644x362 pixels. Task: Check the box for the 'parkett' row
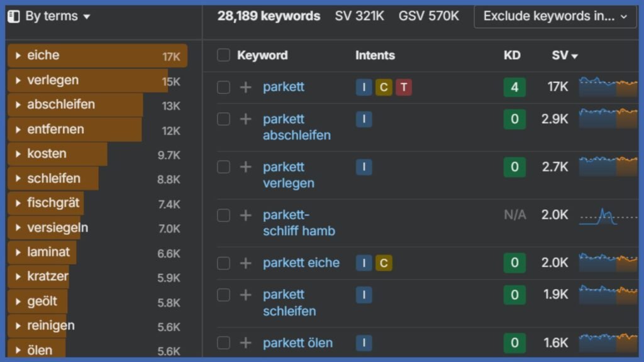coord(223,87)
